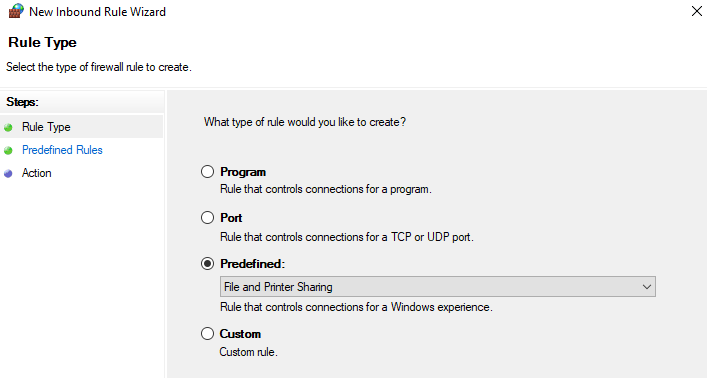Click the firewall wizard title bar icon

(16, 11)
